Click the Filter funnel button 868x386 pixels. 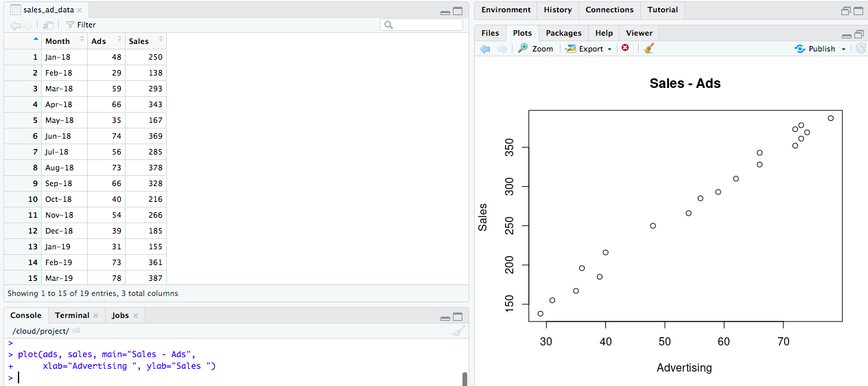click(81, 25)
